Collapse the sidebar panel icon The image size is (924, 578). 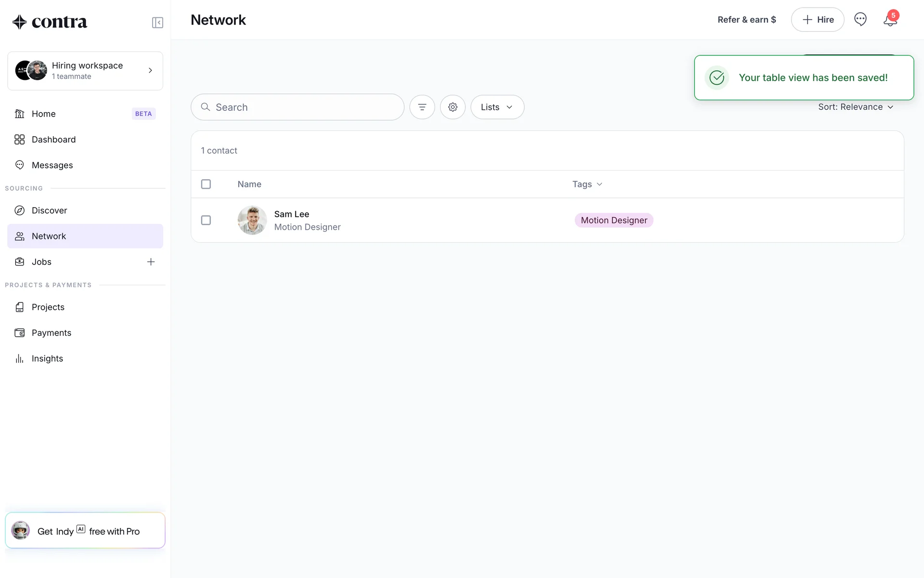point(157,23)
